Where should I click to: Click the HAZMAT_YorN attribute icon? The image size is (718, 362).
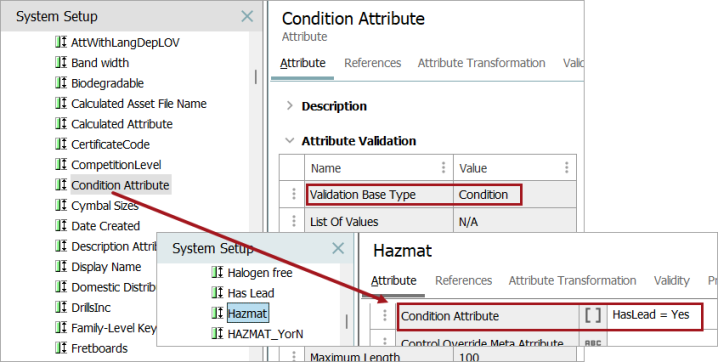(218, 334)
